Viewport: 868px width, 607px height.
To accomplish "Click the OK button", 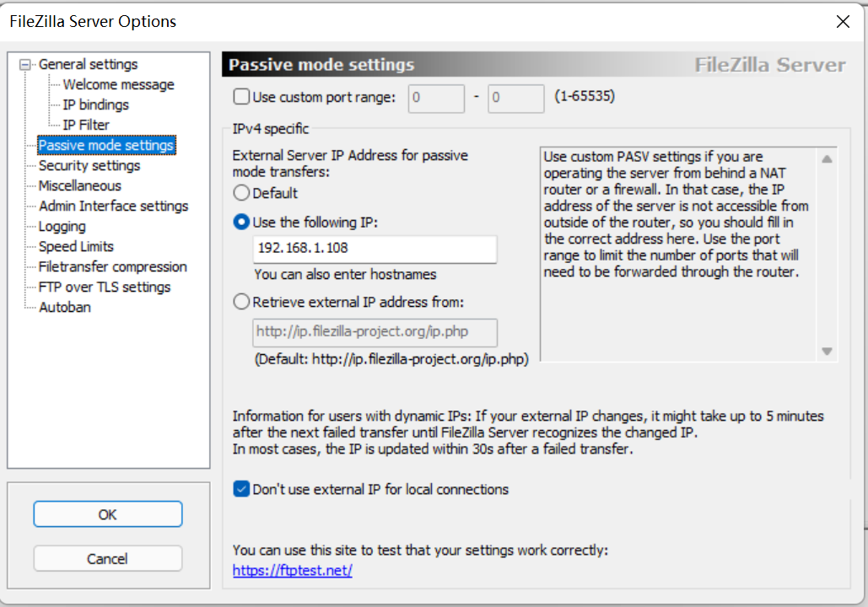I will click(x=107, y=514).
